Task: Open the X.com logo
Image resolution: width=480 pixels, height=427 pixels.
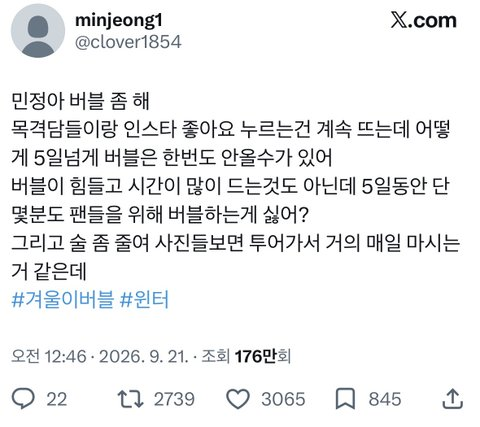Action: [423, 21]
